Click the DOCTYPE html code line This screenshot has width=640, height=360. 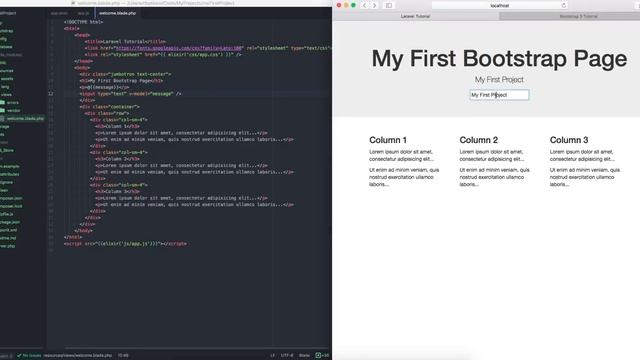(84, 22)
